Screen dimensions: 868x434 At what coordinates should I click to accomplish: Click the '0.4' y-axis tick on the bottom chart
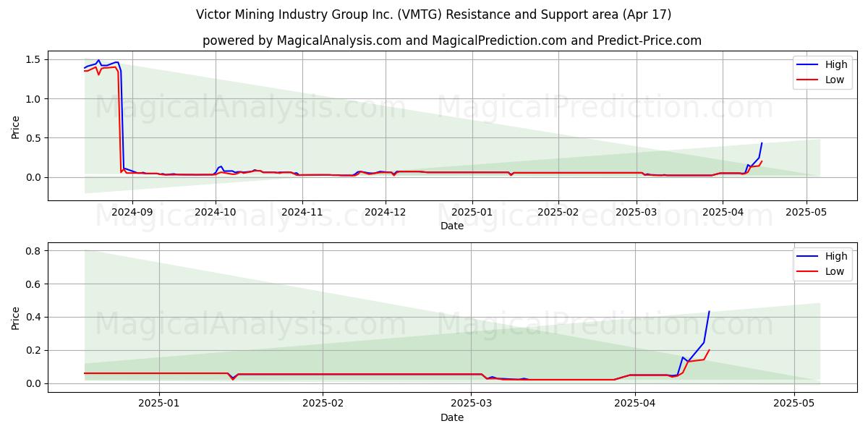pyautogui.click(x=35, y=318)
